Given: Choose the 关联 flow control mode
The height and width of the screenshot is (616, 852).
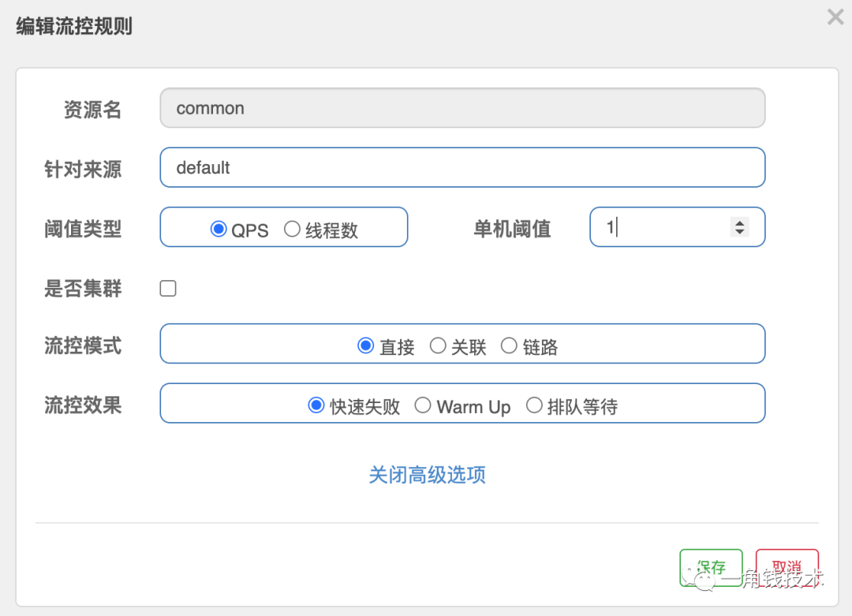Looking at the screenshot, I should pos(438,345).
